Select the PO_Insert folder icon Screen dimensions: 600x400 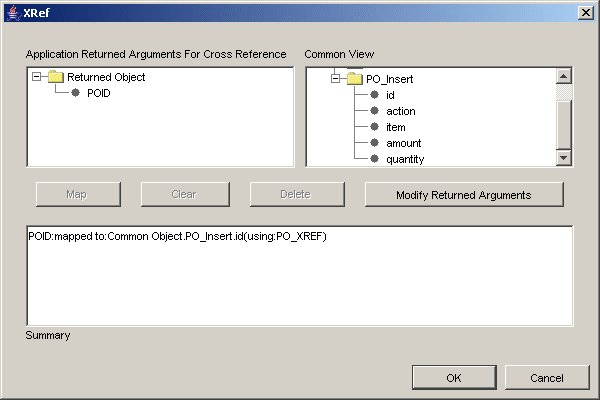coord(355,79)
